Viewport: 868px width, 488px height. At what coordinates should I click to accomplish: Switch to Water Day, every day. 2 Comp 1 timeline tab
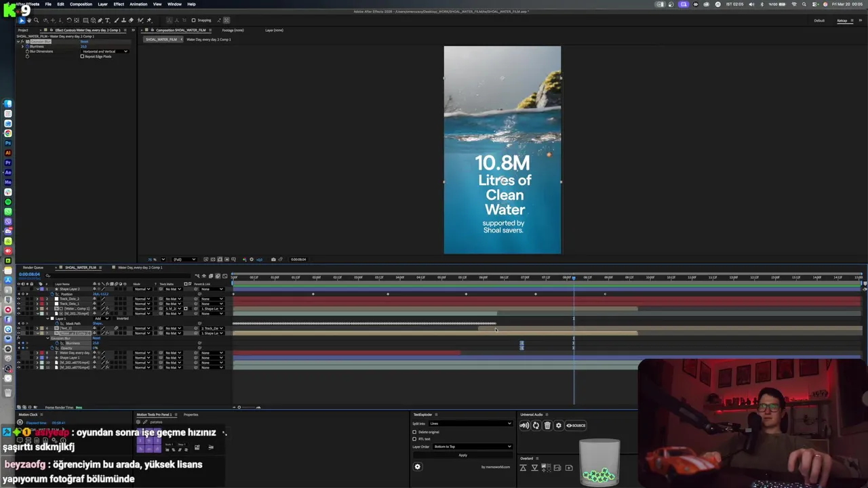(x=140, y=267)
